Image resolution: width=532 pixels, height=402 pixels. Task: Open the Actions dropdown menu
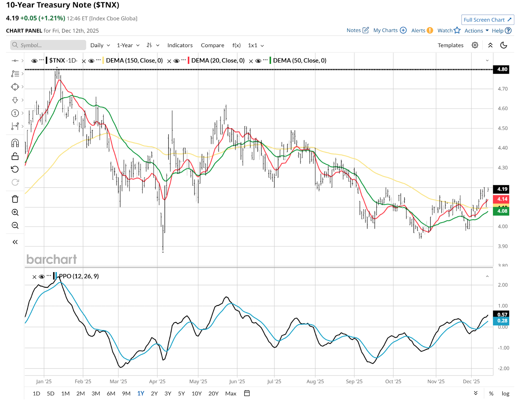[476, 31]
